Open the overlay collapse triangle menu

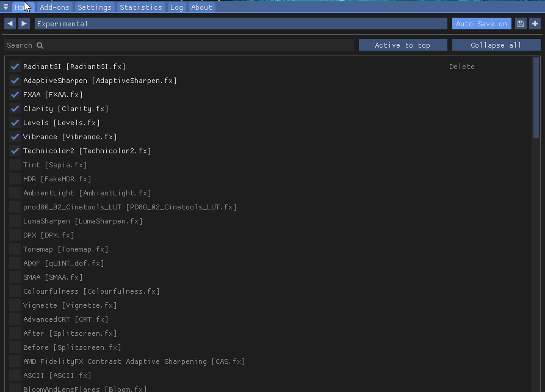[5, 7]
